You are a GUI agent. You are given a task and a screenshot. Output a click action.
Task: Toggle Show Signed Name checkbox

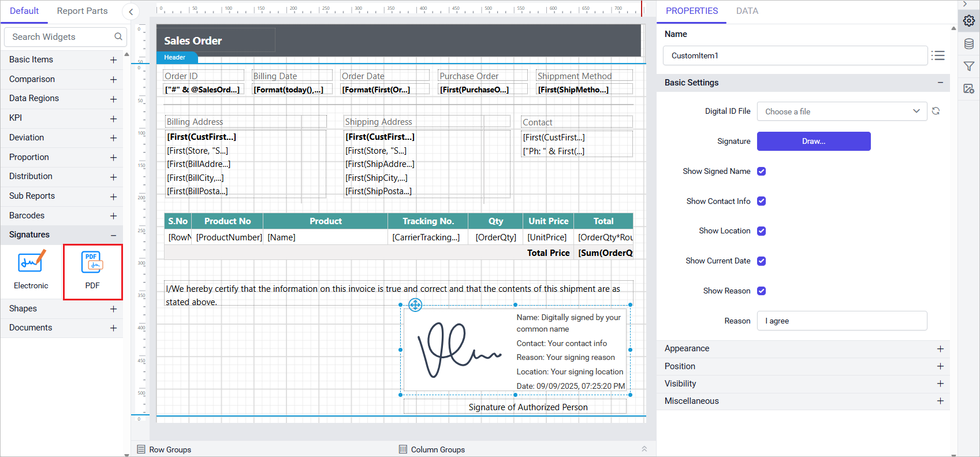(762, 171)
